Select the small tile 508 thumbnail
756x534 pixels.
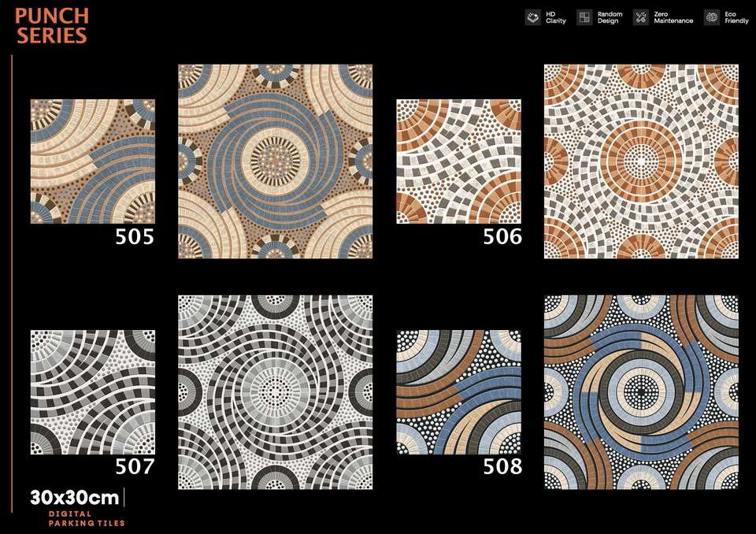458,392
